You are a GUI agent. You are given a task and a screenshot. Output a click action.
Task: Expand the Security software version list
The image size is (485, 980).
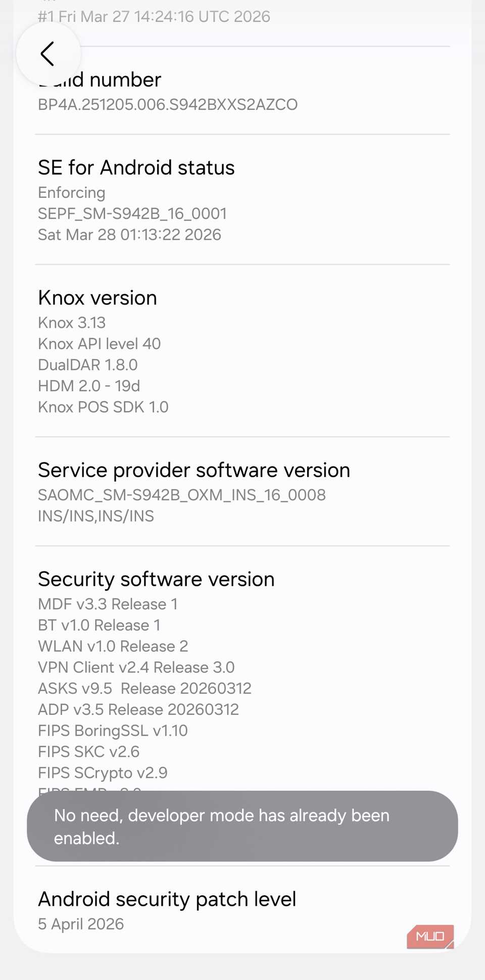[156, 579]
